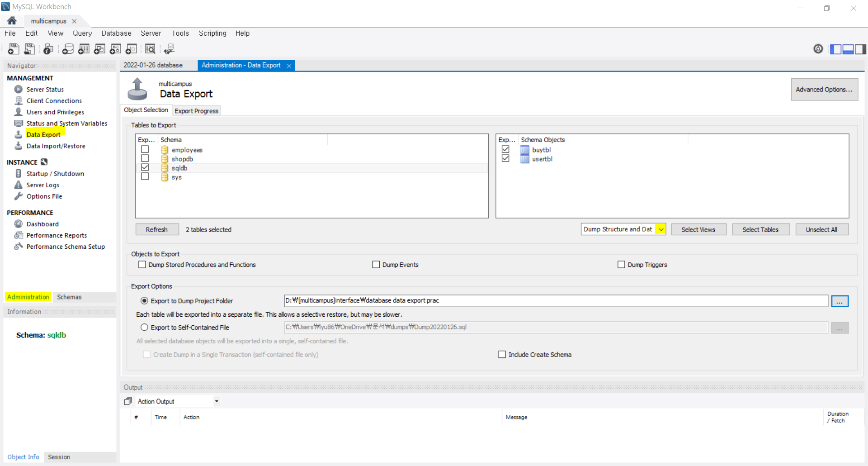Select Export to Self-Contained File option

click(x=144, y=327)
